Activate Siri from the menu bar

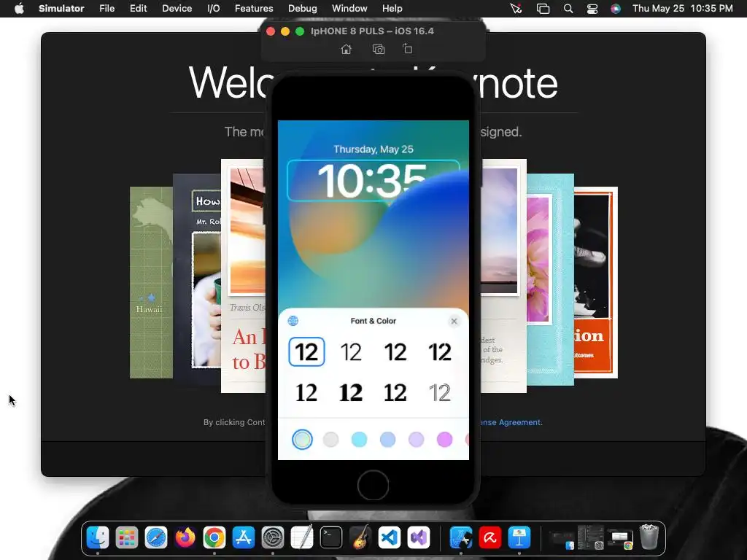[x=616, y=9]
